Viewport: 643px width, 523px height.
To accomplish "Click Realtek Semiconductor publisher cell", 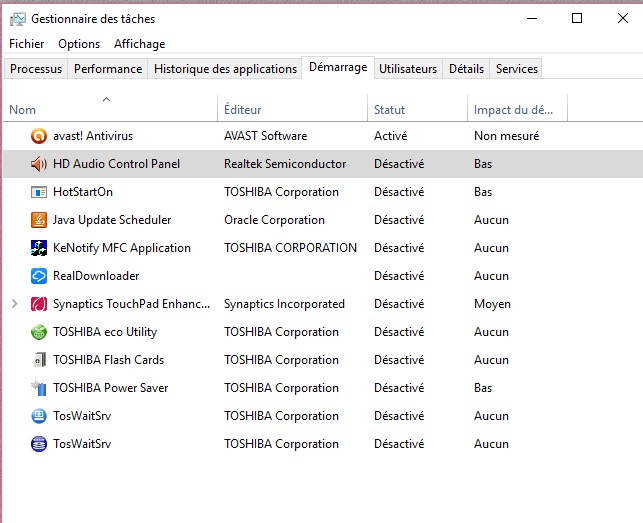I will pyautogui.click(x=285, y=164).
